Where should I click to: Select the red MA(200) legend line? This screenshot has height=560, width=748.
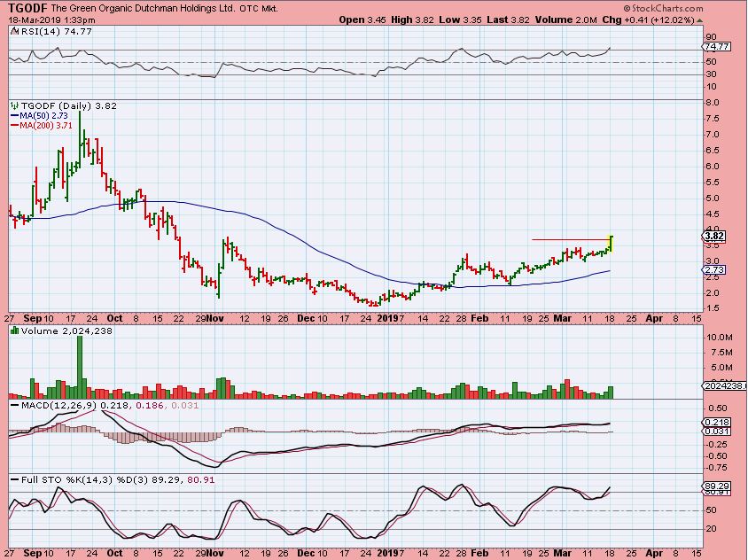[x=14, y=126]
